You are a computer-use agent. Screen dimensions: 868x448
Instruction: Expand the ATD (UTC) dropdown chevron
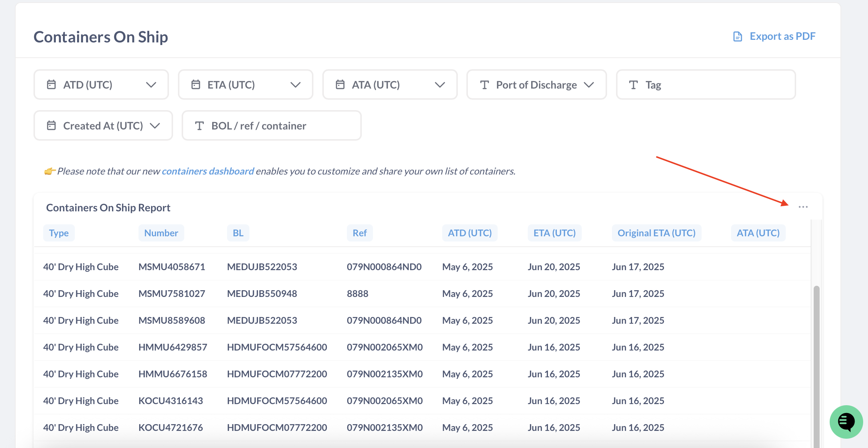click(x=151, y=85)
